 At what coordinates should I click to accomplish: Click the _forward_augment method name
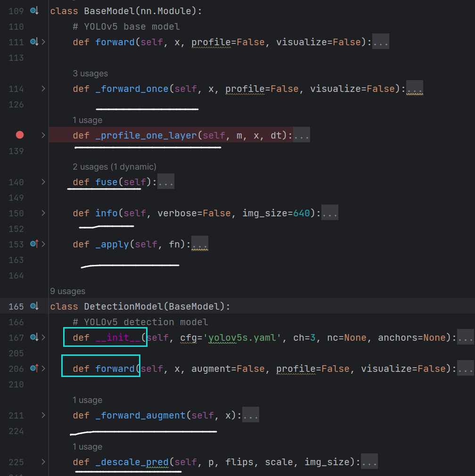tap(140, 415)
